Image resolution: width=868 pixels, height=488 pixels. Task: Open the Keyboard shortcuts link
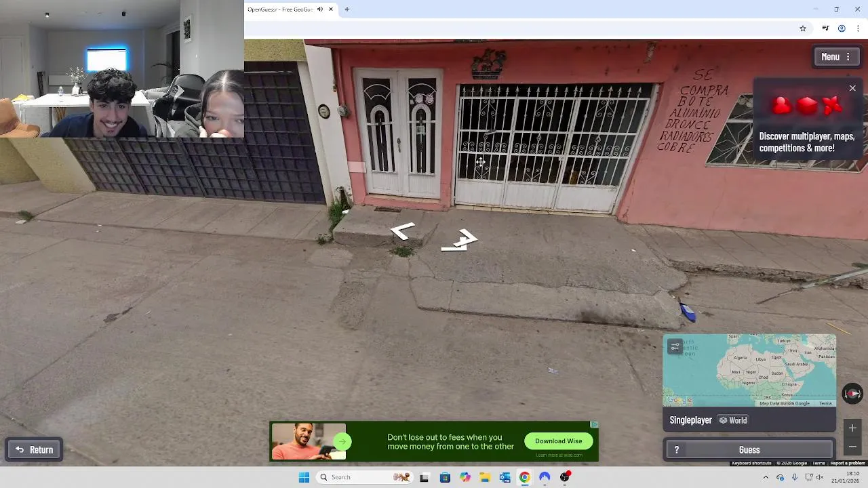[x=751, y=463]
